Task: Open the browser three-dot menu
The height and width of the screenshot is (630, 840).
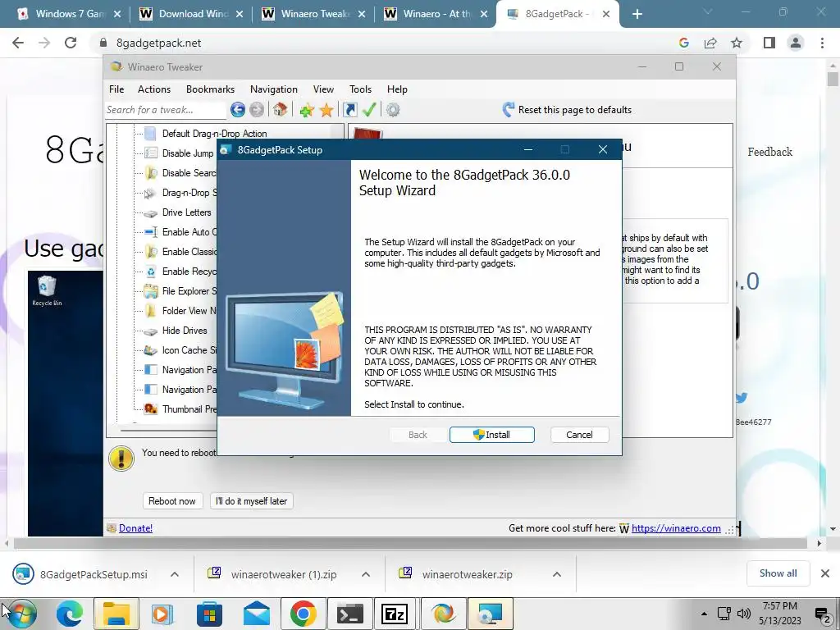Action: click(822, 43)
